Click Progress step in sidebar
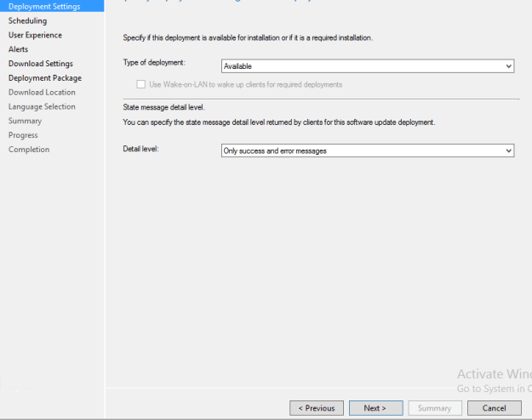532x420 pixels. pyautogui.click(x=23, y=135)
